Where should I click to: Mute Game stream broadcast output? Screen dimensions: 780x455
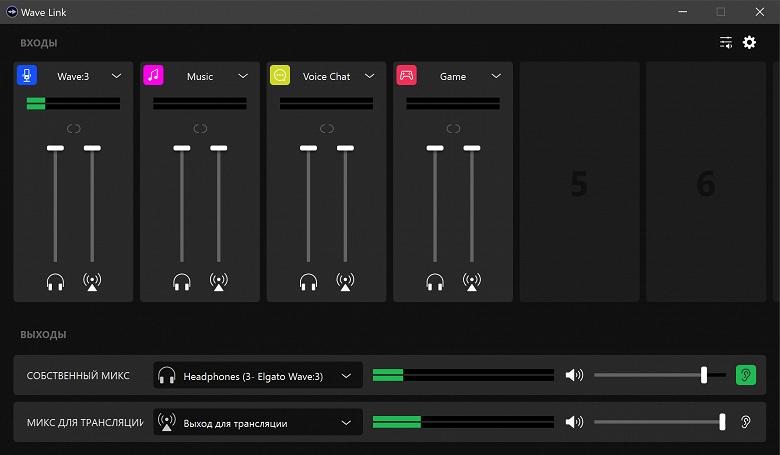click(472, 282)
